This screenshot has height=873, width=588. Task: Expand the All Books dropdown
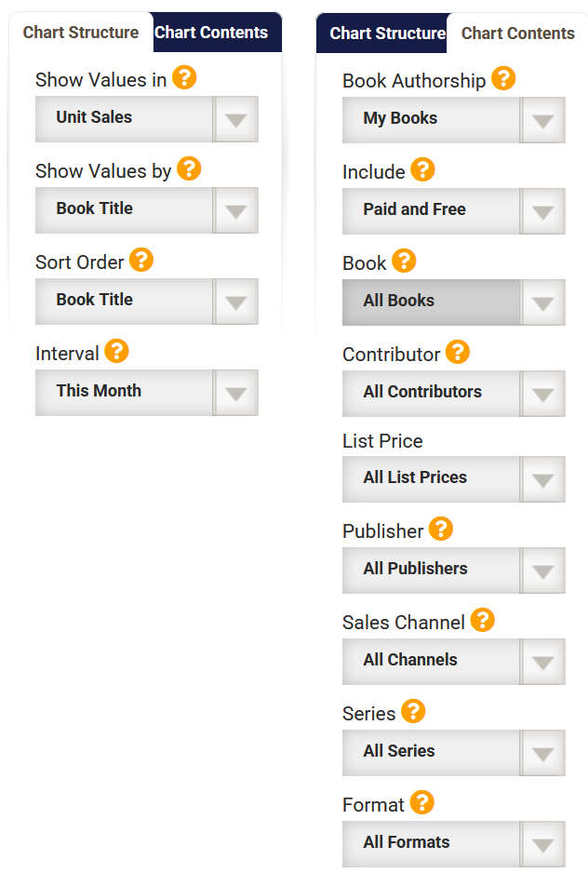tap(453, 302)
